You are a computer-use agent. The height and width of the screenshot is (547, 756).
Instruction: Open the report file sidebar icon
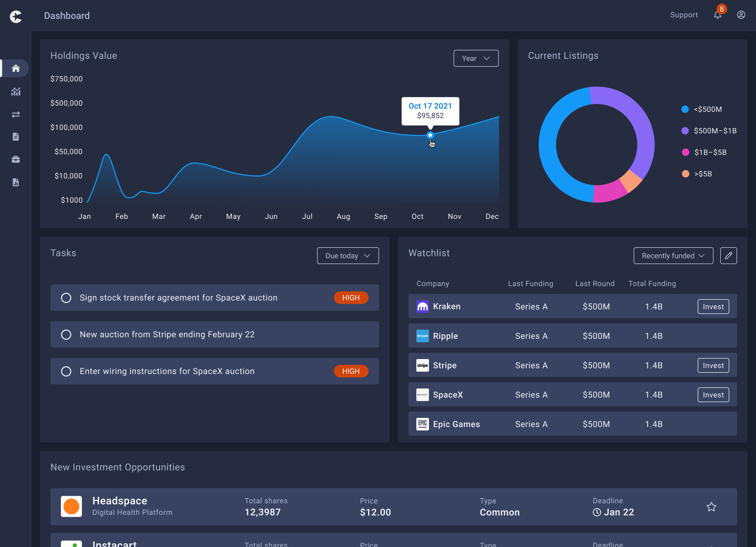coord(16,182)
